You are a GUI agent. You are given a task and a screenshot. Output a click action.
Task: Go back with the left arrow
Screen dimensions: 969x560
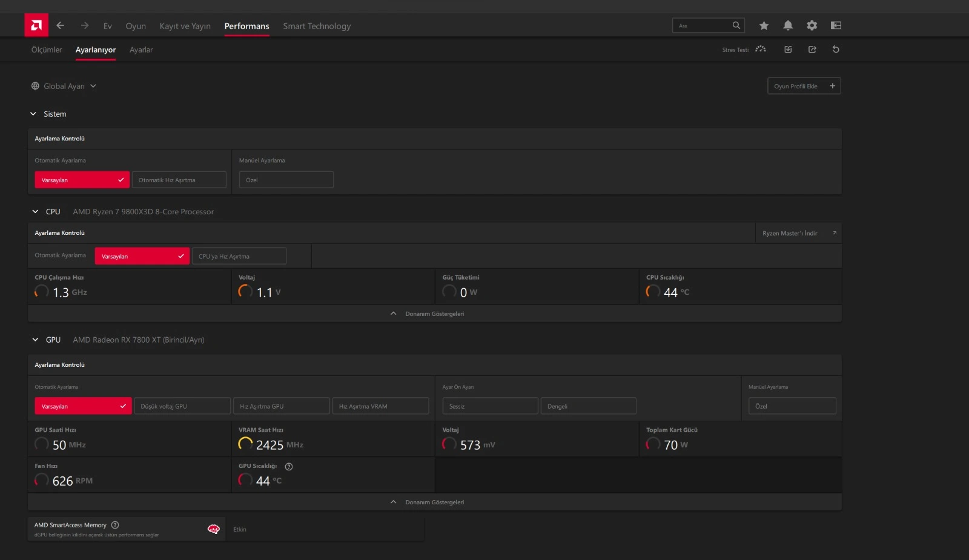tap(60, 25)
